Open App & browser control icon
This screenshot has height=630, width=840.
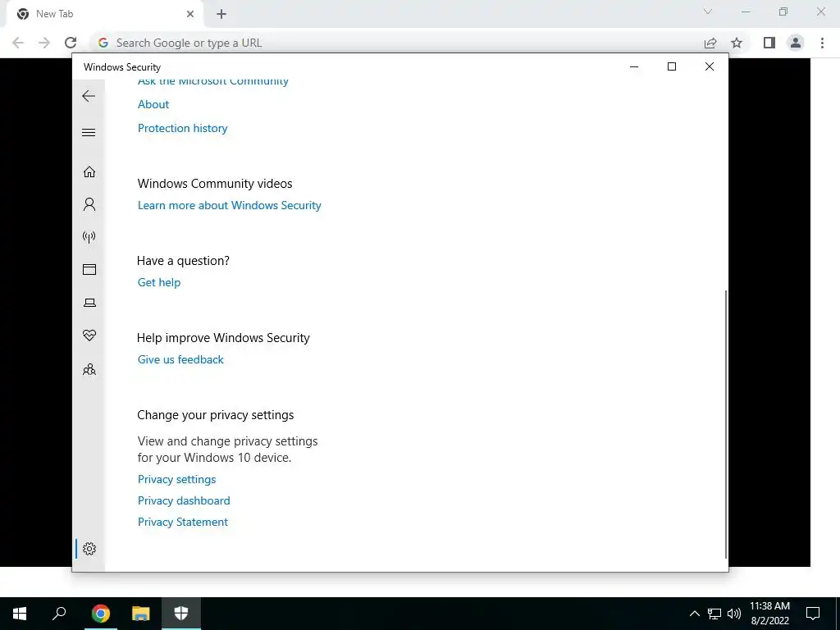click(89, 269)
